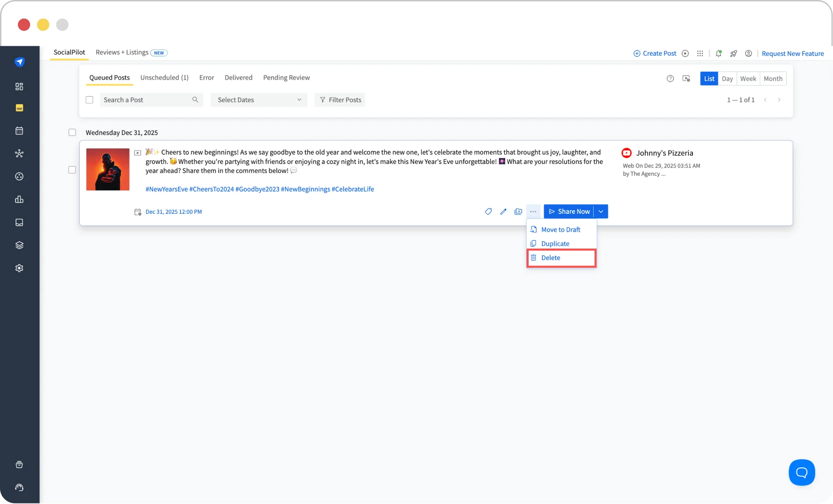Screen dimensions: 833x504
Task: Select the checkbox beside the New Year's post
Action: tap(72, 169)
